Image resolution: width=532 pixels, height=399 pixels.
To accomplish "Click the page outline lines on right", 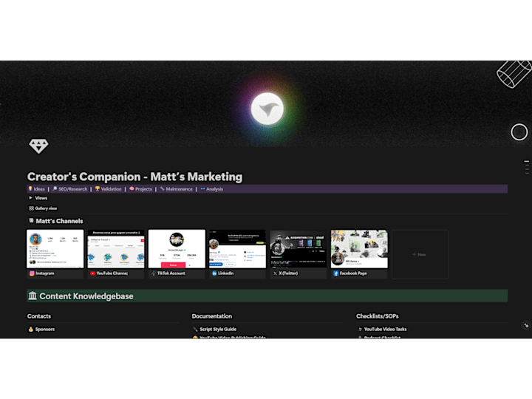I will coord(527,167).
